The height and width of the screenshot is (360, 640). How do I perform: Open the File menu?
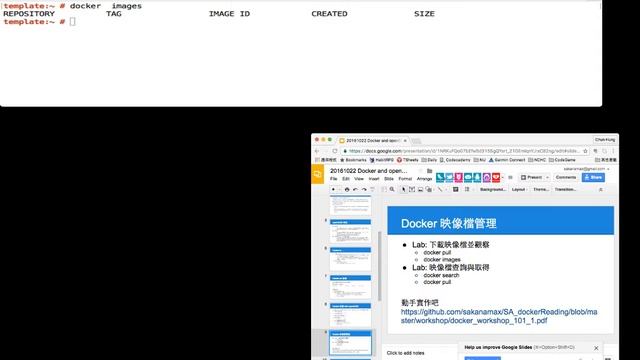pos(333,179)
